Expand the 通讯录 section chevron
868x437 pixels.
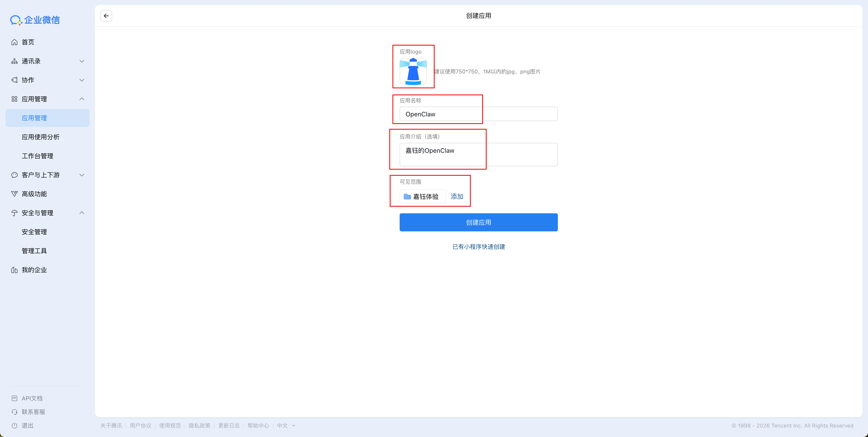coord(82,61)
